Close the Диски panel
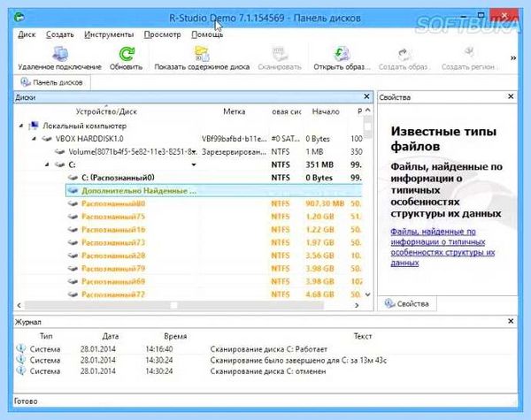Viewport: 531px width, 420px height. pos(366,96)
